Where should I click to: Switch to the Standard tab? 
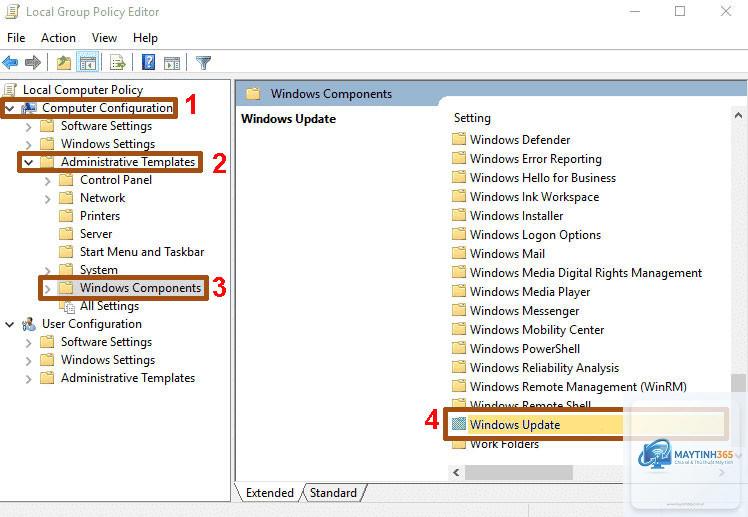(333, 493)
